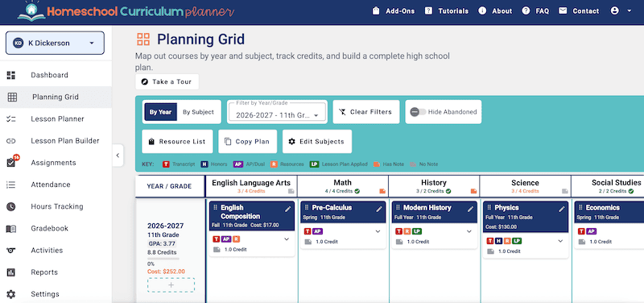
Task: Grab the English Composition drag handle icon
Action: (215, 208)
